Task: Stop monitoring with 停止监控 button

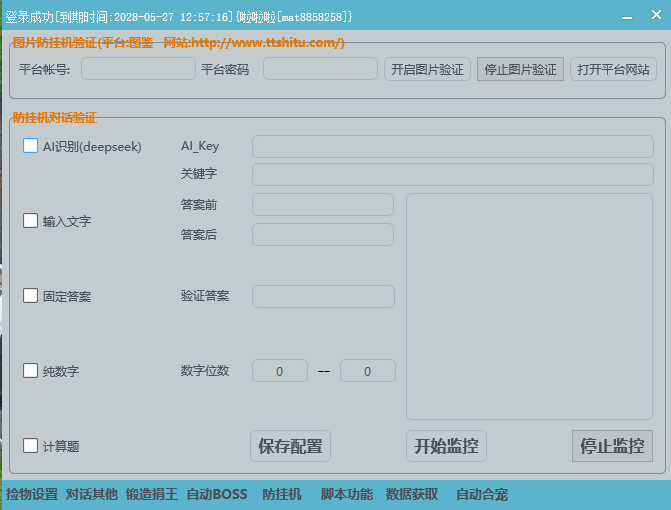Action: pos(612,446)
